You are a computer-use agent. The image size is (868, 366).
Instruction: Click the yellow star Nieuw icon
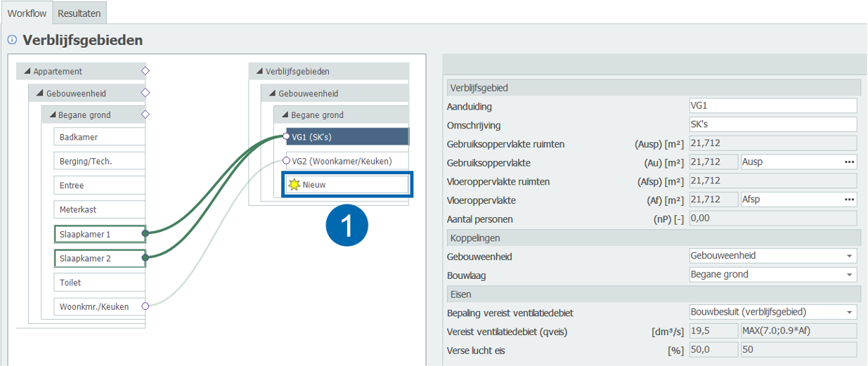tap(294, 185)
